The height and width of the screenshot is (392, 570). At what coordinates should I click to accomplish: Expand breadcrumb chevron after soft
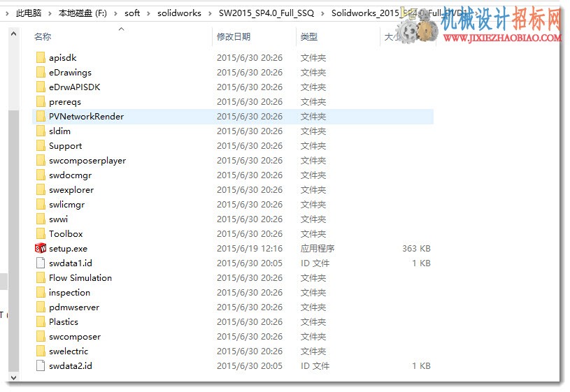149,13
